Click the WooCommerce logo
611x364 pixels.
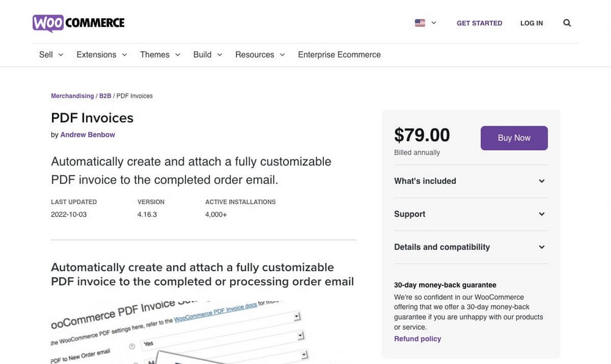[78, 23]
